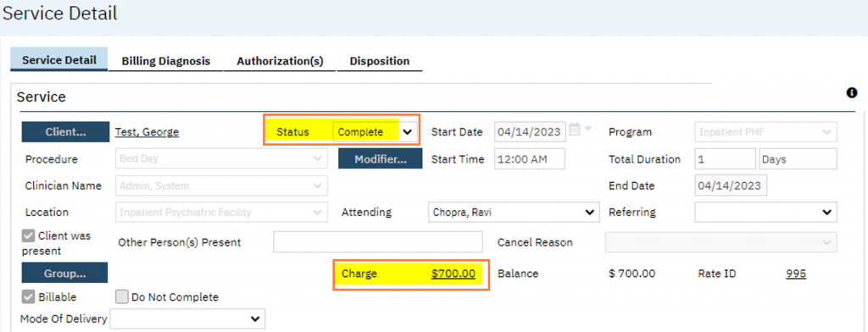This screenshot has width=868, height=332.
Task: Open the Start Date calendar picker icon
Action: pyautogui.click(x=576, y=130)
